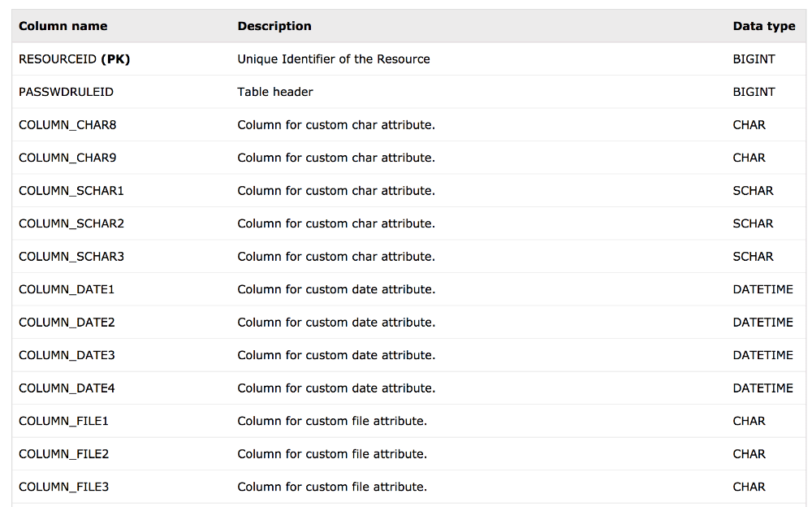Click the COLUMN_SCHAR2 row name

(71, 223)
